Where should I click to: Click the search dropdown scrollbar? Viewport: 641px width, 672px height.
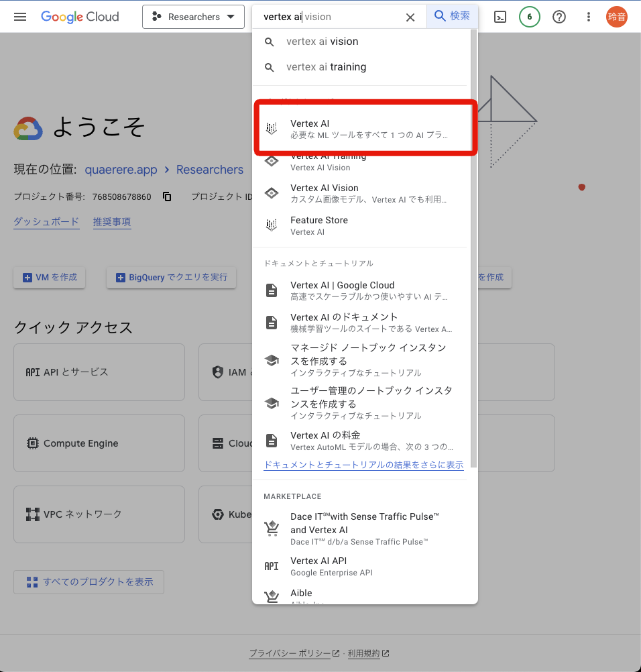click(x=473, y=248)
